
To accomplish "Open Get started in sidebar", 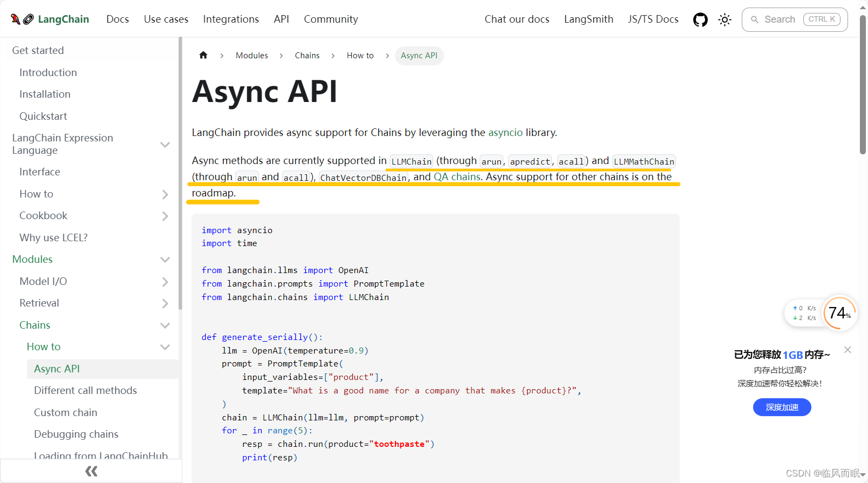I will pos(38,51).
